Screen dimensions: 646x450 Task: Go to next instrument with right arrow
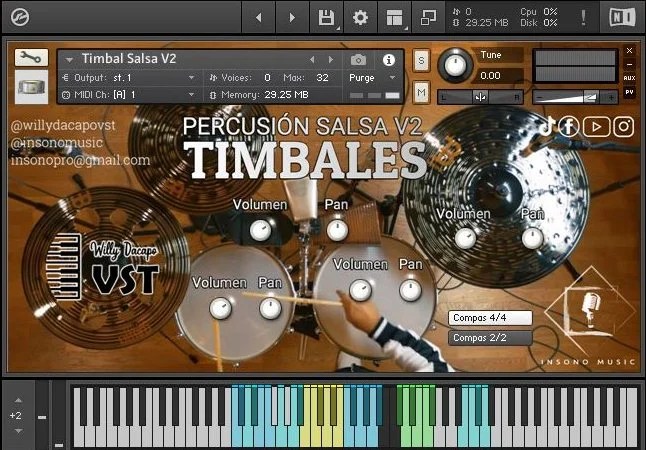tap(331, 60)
